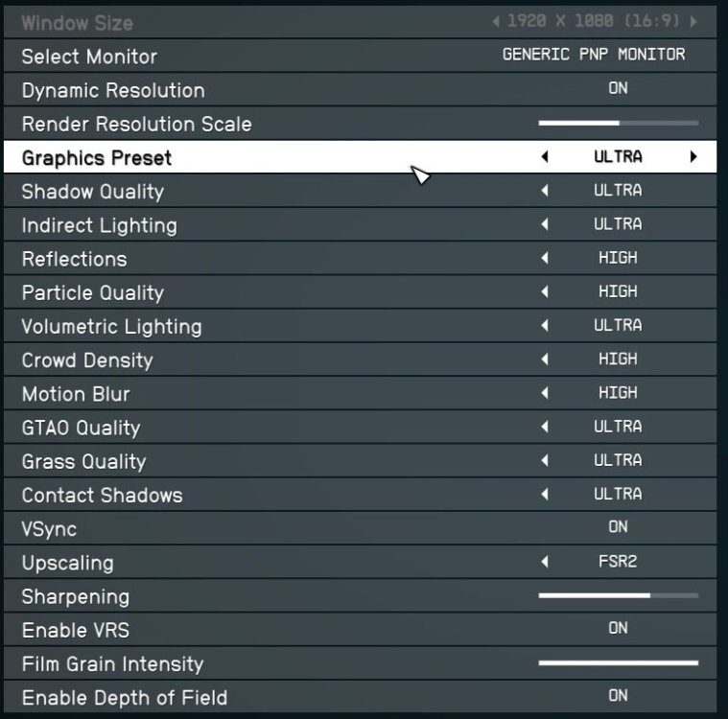
Task: Lower Shadow Quality with its left arrow
Action: point(545,191)
